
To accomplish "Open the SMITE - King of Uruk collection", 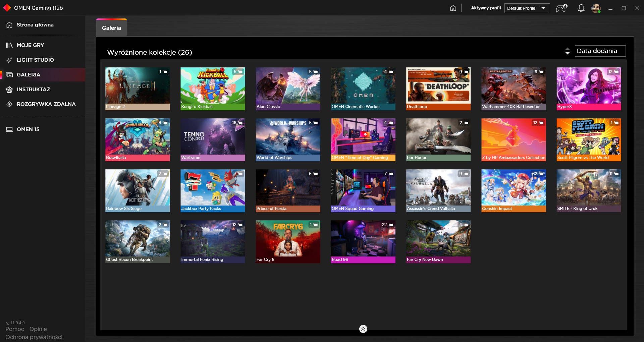I will [x=589, y=191].
